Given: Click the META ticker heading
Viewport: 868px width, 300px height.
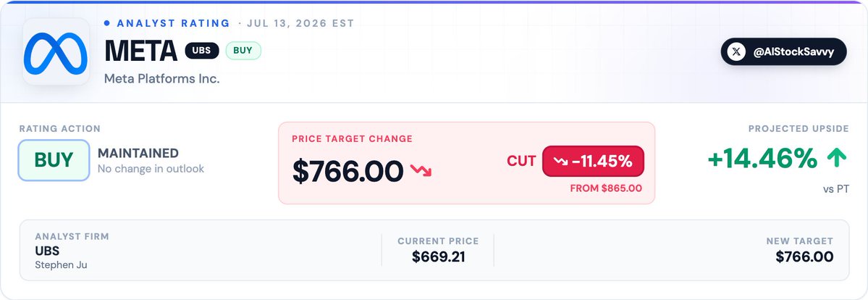Looking at the screenshot, I should 141,51.
